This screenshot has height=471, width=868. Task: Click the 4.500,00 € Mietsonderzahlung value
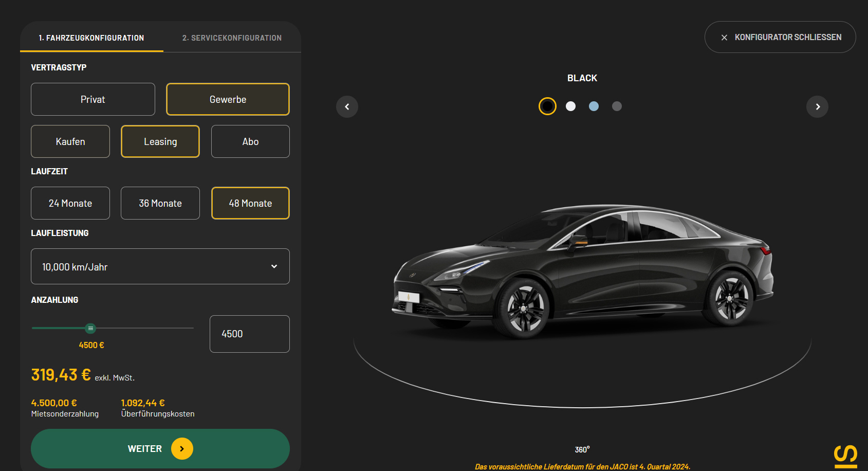[x=54, y=403]
